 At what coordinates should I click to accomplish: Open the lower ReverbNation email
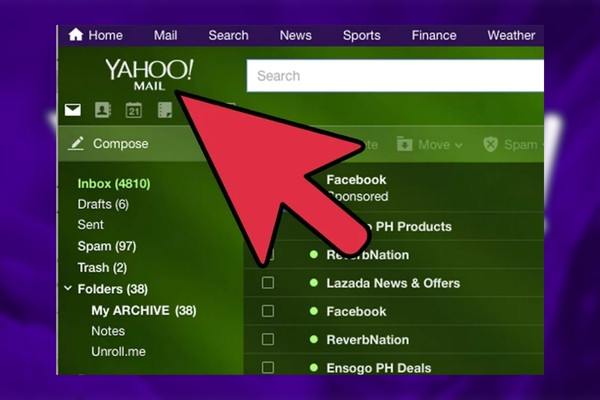394,340
